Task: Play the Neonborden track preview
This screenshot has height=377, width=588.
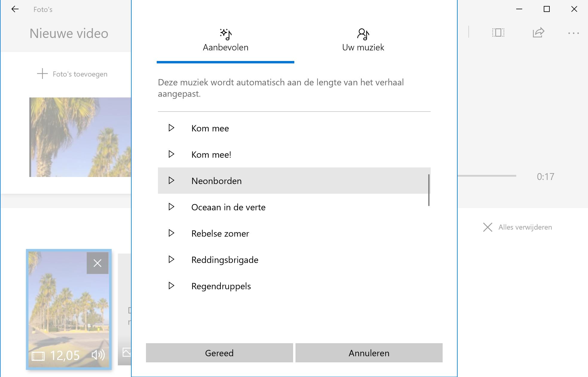Action: click(x=171, y=181)
